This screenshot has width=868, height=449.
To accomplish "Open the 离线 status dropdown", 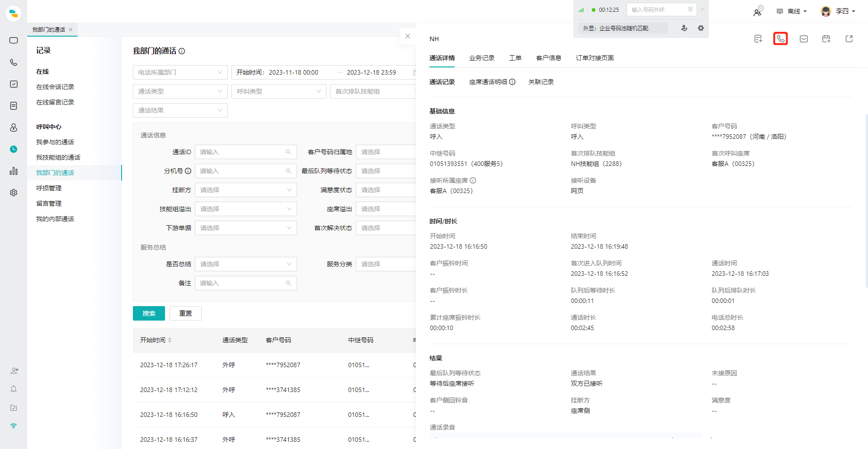I will [792, 11].
